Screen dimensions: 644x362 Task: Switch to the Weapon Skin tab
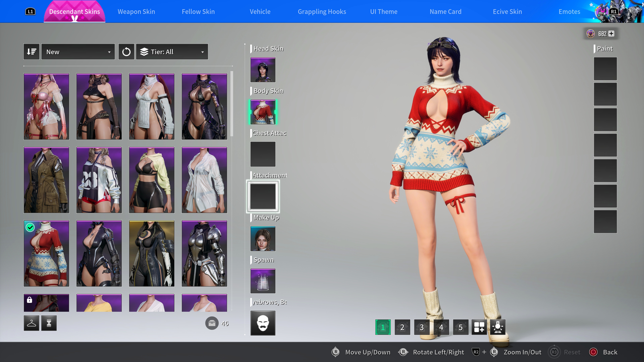[136, 12]
